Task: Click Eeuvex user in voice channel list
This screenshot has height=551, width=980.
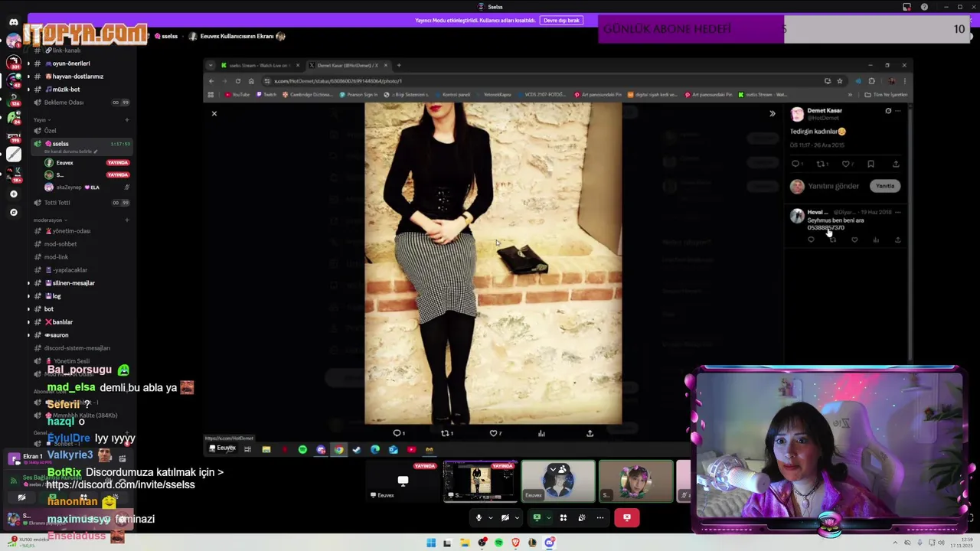Action: click(x=65, y=163)
